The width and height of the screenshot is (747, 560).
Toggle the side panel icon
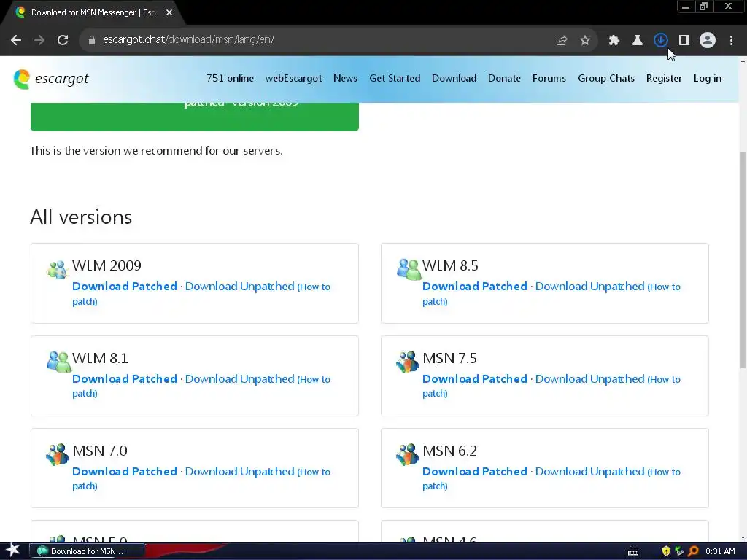[684, 41]
